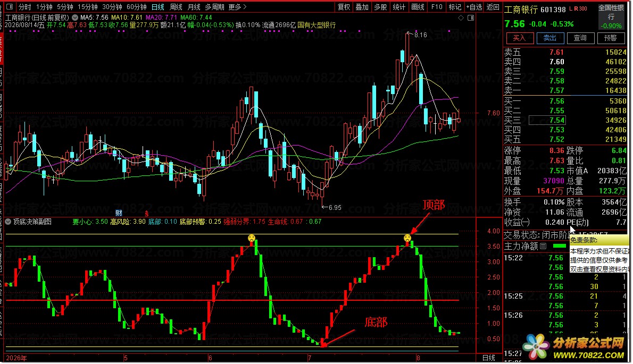Image resolution: width=633 pixels, height=364 pixels.
Task: Select the 1分钟 period tab
Action: (44, 7)
